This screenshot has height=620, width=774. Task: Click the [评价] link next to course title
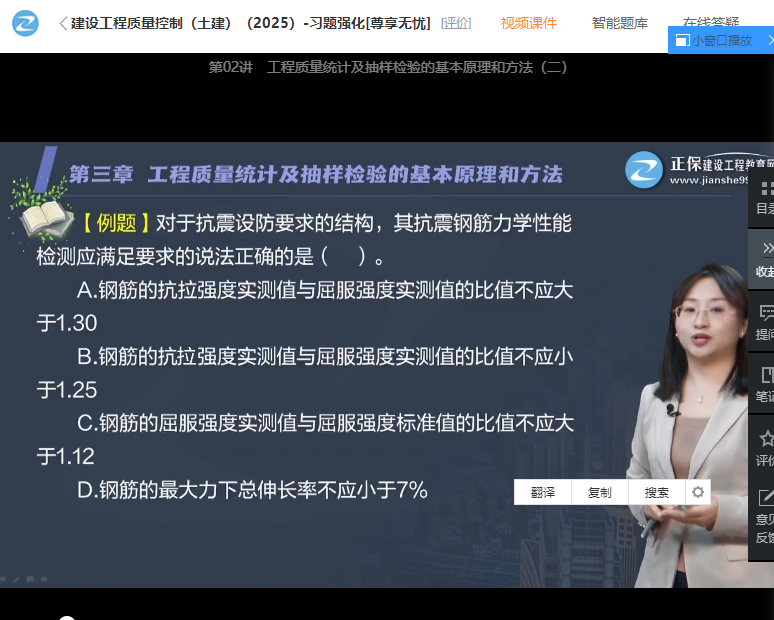pyautogui.click(x=456, y=23)
